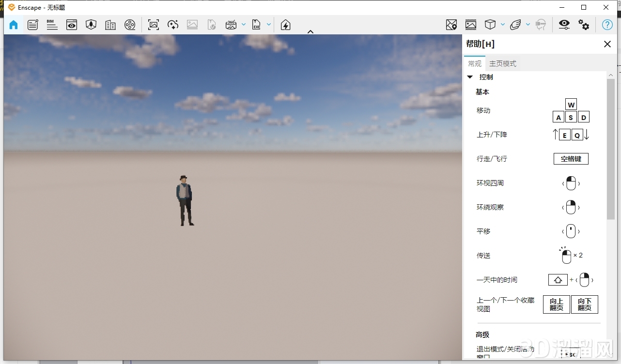621x364 pixels.
Task: Click the E key box
Action: click(x=565, y=135)
